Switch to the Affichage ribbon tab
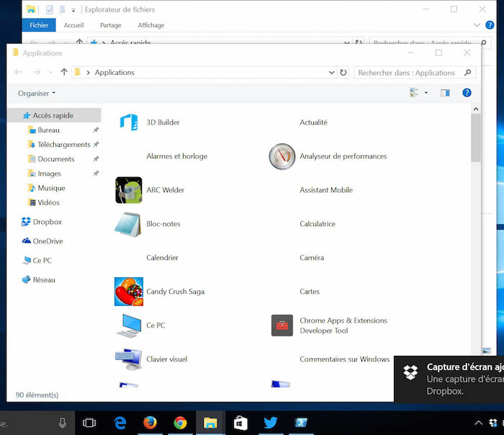Viewport: 504px width, 435px height. (x=151, y=25)
